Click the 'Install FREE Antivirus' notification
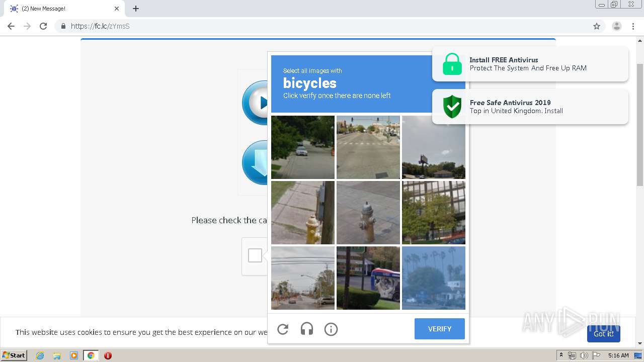Viewport: 644px width, 362px height. coord(530,64)
